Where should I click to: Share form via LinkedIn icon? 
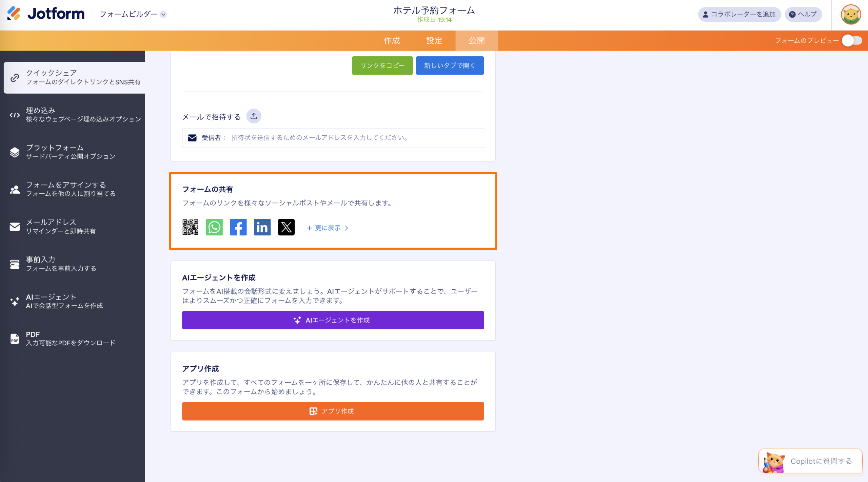[x=262, y=227]
